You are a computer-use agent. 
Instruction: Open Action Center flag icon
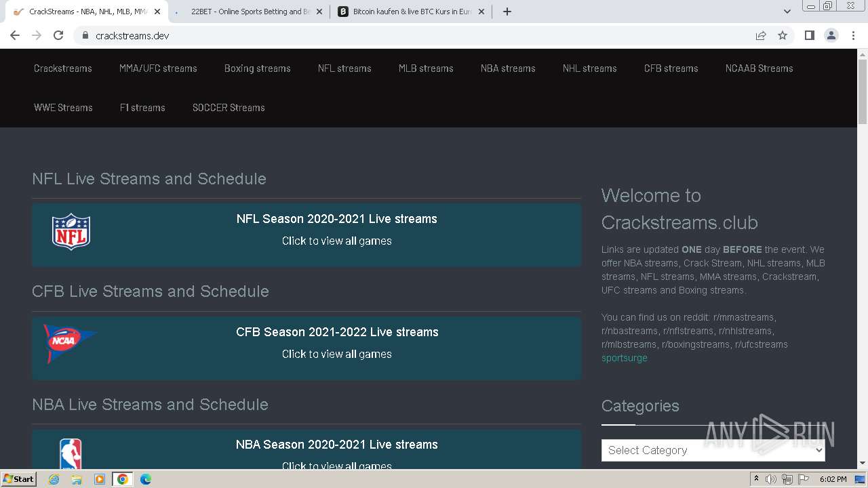(803, 479)
